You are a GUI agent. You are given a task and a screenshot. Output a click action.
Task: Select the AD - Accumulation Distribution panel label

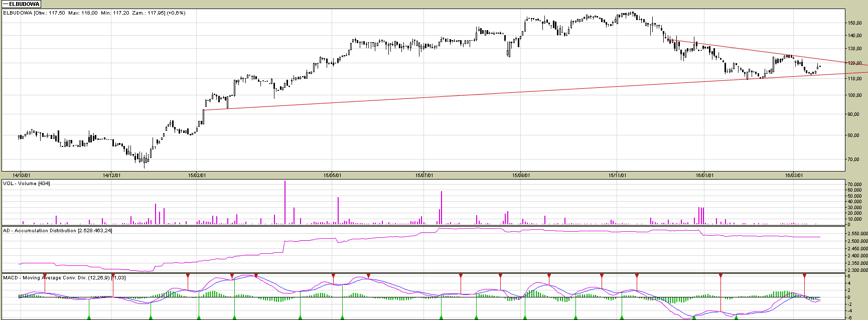[x=58, y=231]
